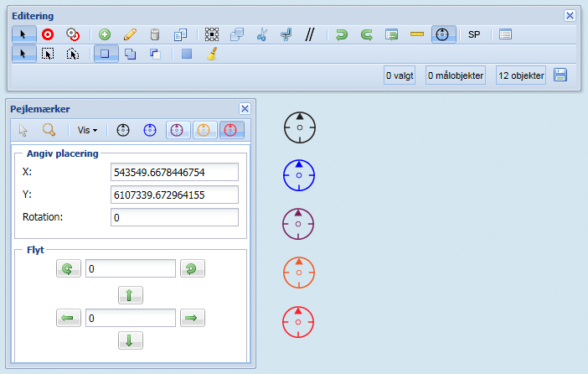
Task: Click the SP toolbar button
Action: pos(474,34)
